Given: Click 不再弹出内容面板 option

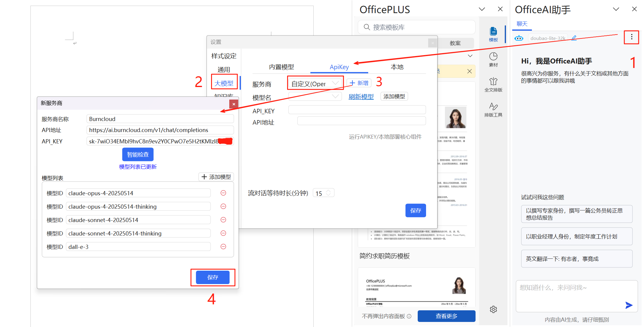Looking at the screenshot, I should click(x=383, y=316).
